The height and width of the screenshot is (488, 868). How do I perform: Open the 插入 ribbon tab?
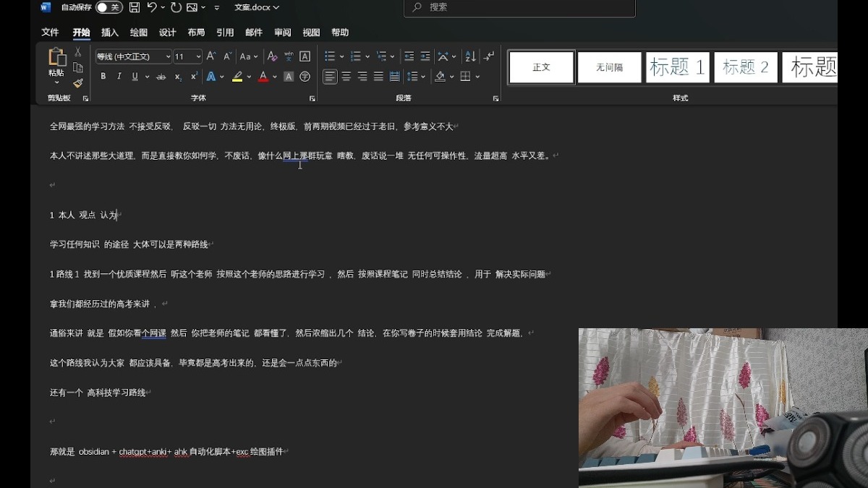[110, 33]
